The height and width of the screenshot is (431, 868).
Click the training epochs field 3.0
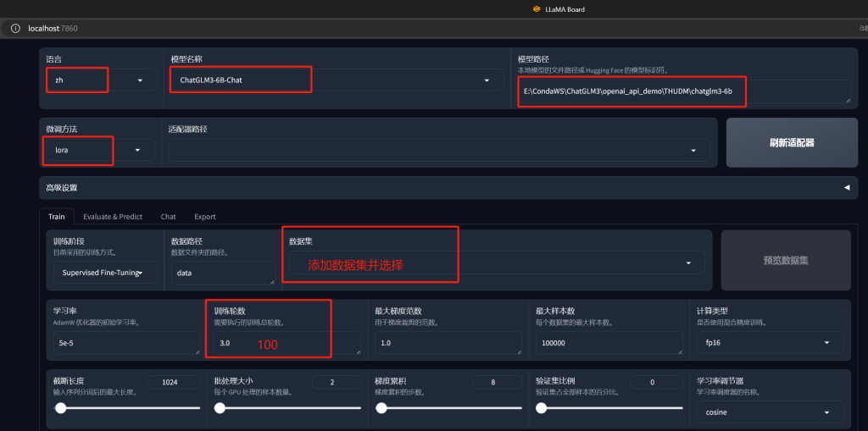tap(287, 343)
